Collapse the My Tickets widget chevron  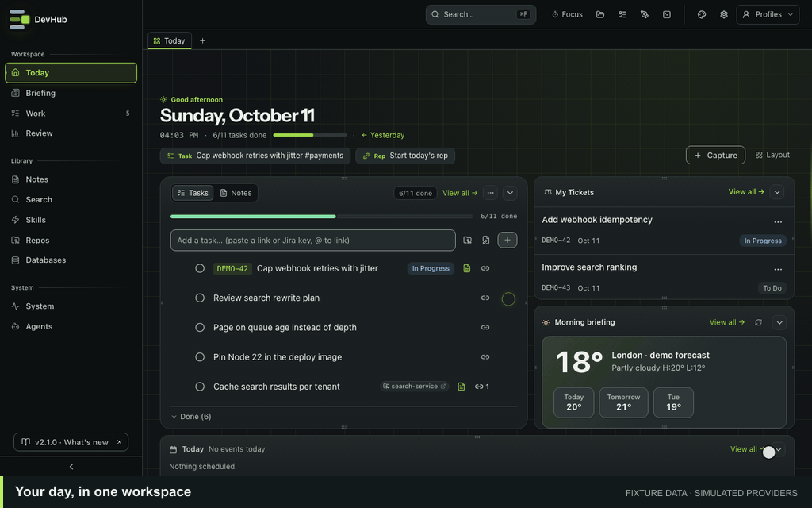click(777, 192)
